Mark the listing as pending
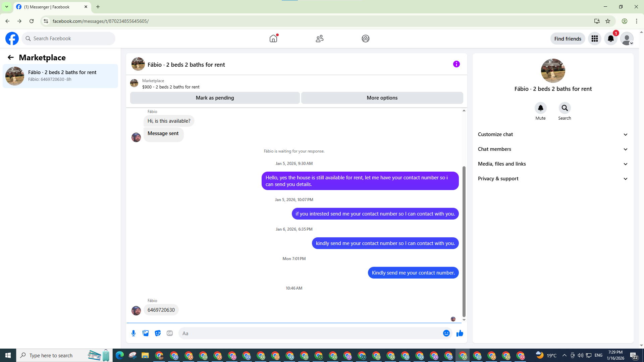The image size is (644, 362). point(215,98)
